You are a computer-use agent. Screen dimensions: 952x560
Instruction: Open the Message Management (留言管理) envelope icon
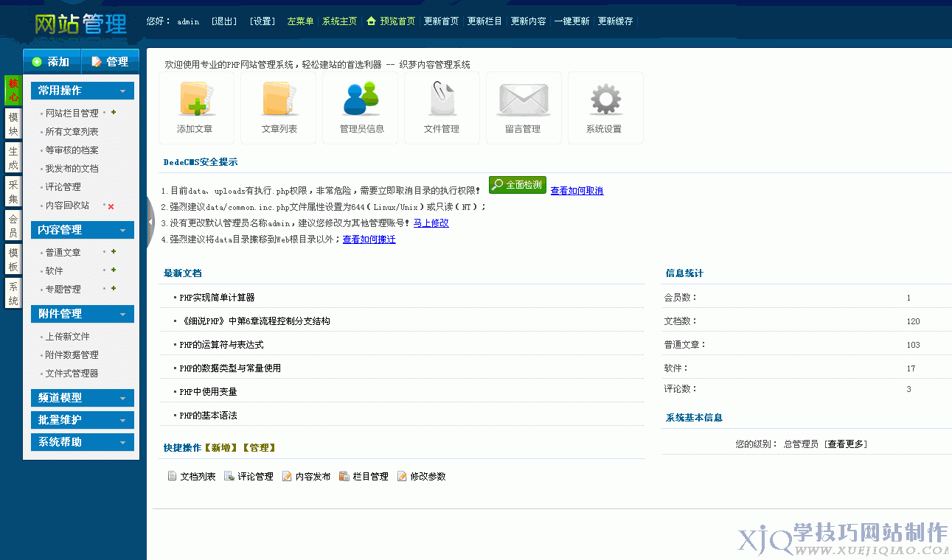coord(523,99)
